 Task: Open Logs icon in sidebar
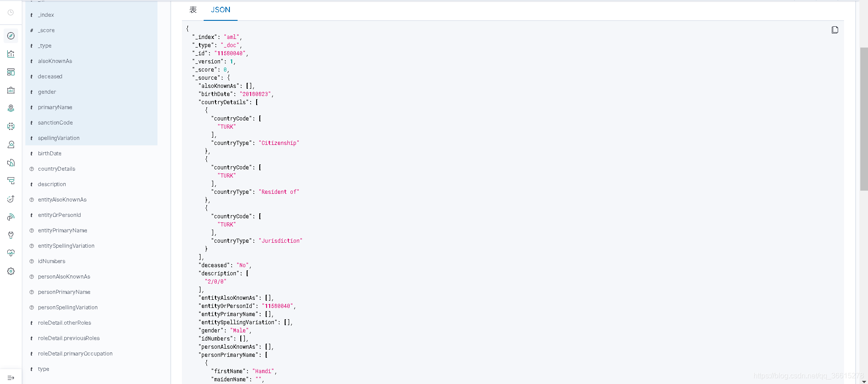tap(11, 163)
